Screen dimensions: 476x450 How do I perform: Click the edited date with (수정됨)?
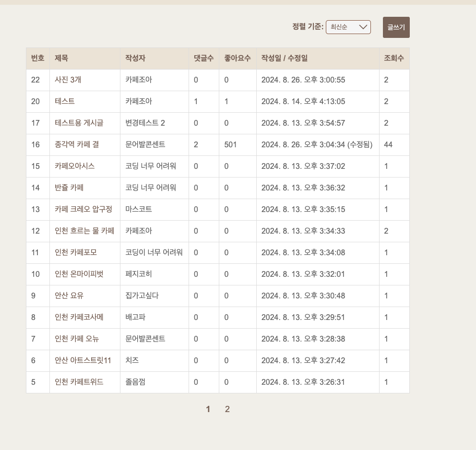click(317, 144)
